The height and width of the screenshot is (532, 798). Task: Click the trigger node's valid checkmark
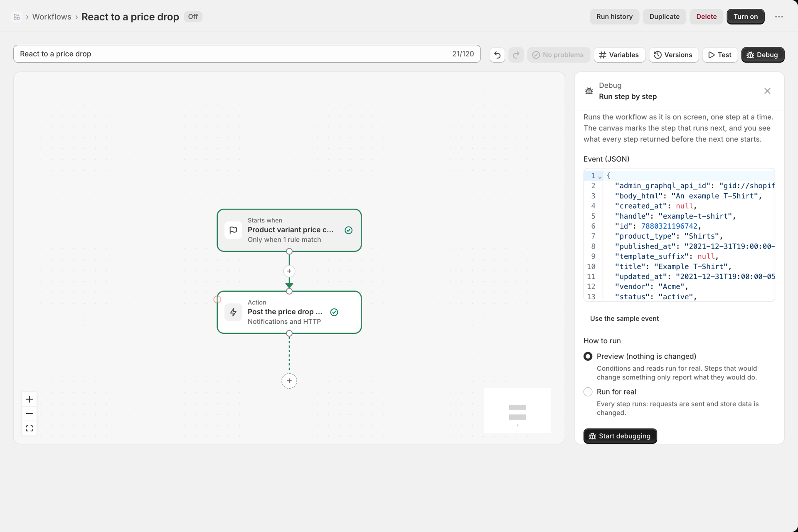pos(349,230)
